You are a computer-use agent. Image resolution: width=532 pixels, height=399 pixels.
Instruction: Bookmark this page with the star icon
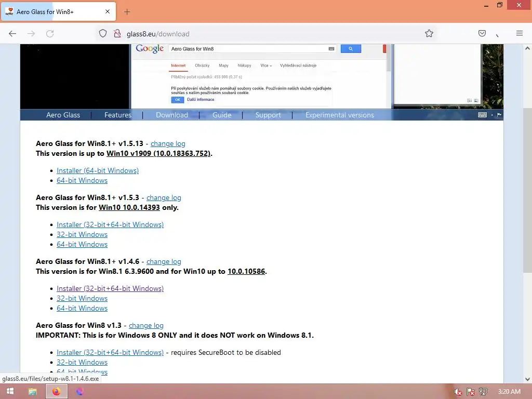point(429,33)
